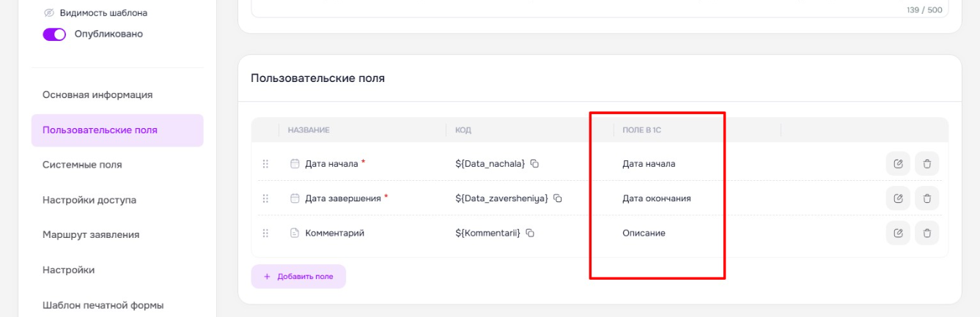Edit the Дата завершения field
Screen dimensions: 980x317
[x=898, y=198]
